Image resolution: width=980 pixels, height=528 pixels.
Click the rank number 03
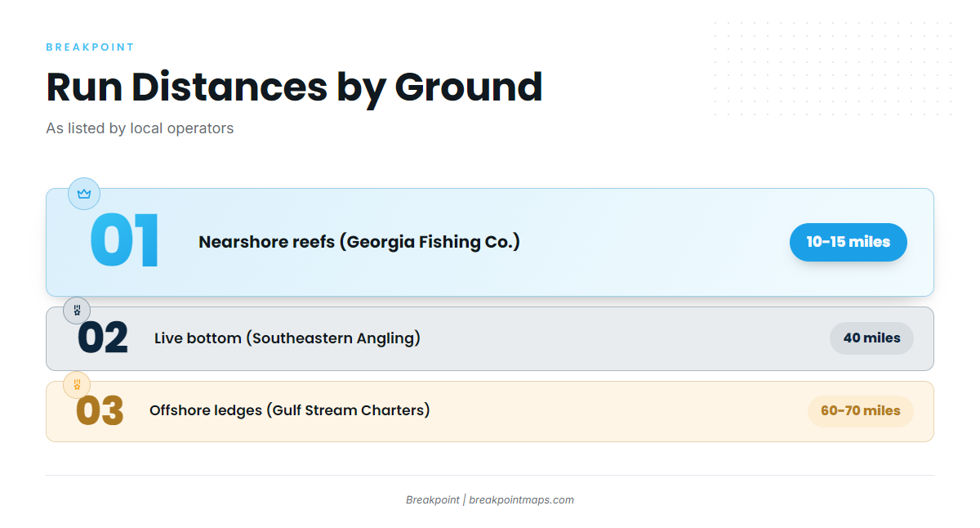[x=100, y=411]
